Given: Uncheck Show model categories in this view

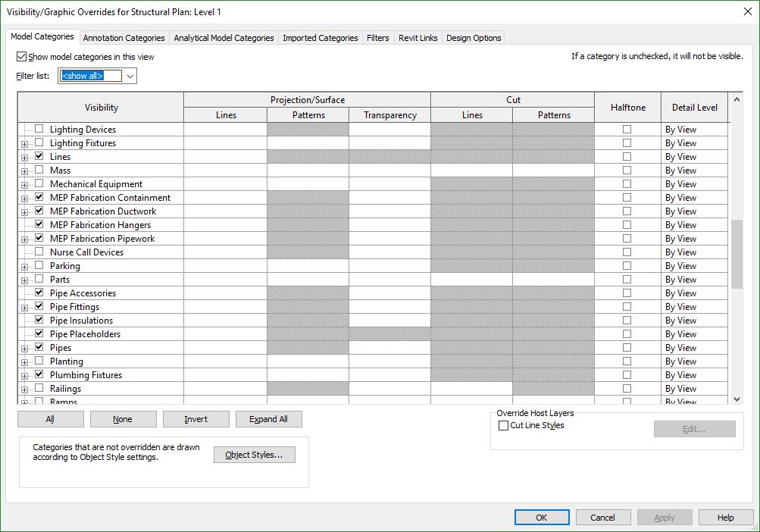Looking at the screenshot, I should (22, 56).
